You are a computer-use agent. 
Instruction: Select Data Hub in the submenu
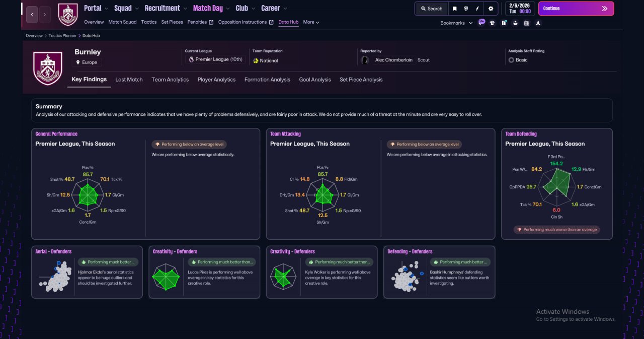coord(288,22)
